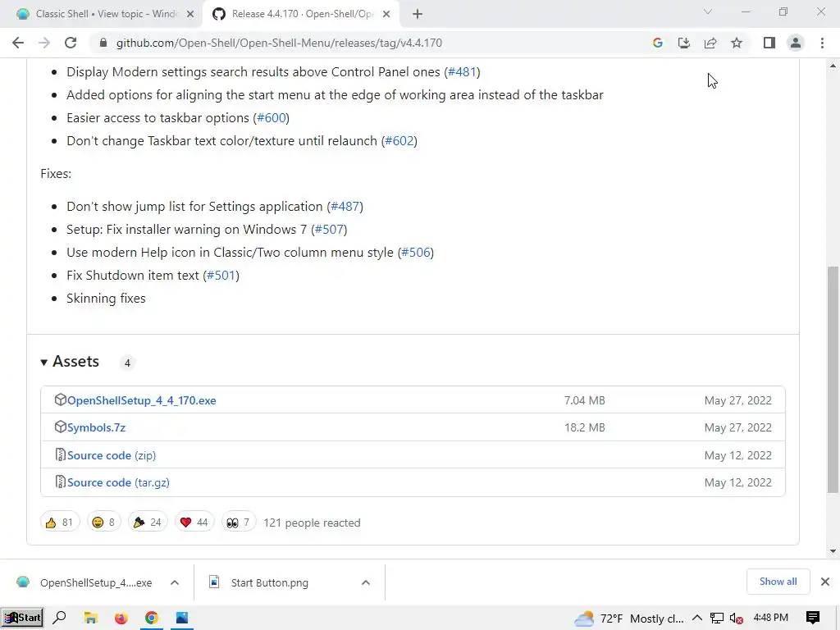Click the install/download page icon in address bar
Screen dimensions: 840x630
pyautogui.click(x=683, y=43)
